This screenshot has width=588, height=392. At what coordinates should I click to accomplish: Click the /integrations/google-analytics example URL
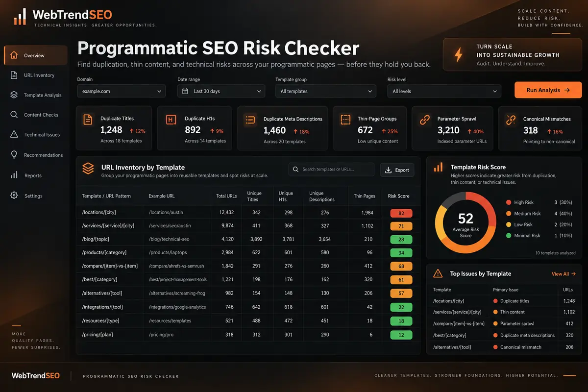177,307
